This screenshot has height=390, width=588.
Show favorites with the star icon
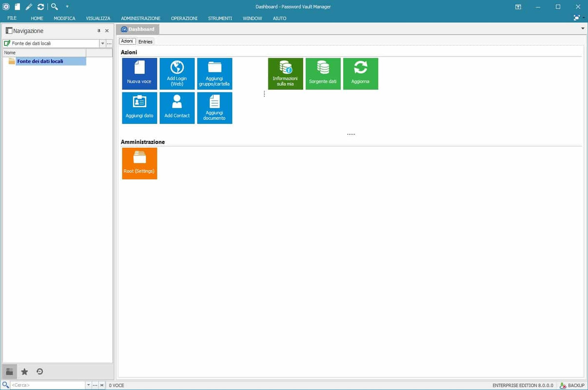(x=24, y=371)
